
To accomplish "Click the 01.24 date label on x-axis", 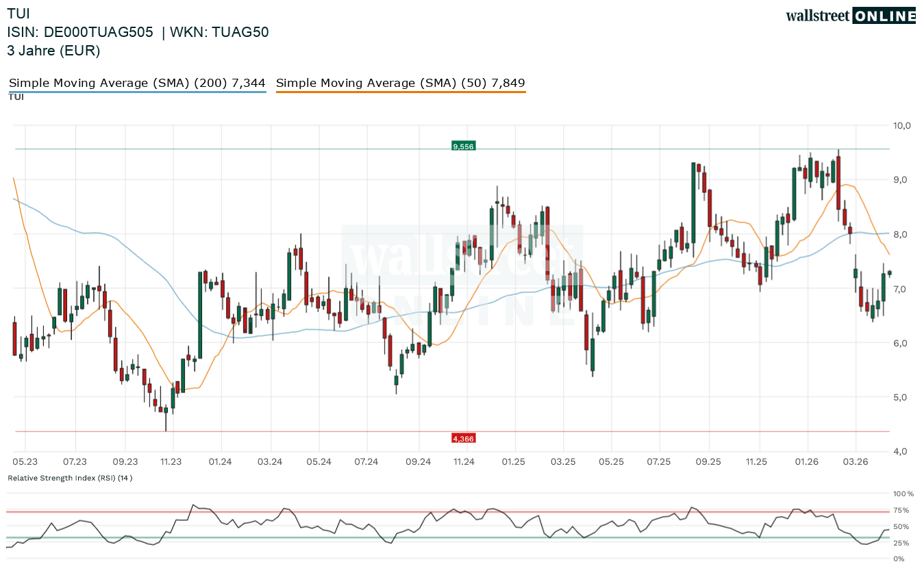I will pos(221,462).
